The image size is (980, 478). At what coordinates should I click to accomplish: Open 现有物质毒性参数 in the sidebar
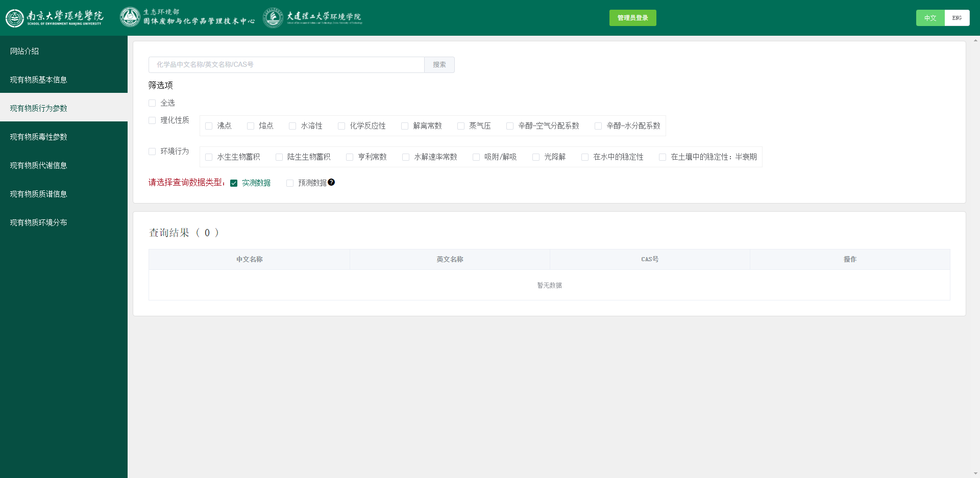pyautogui.click(x=64, y=137)
